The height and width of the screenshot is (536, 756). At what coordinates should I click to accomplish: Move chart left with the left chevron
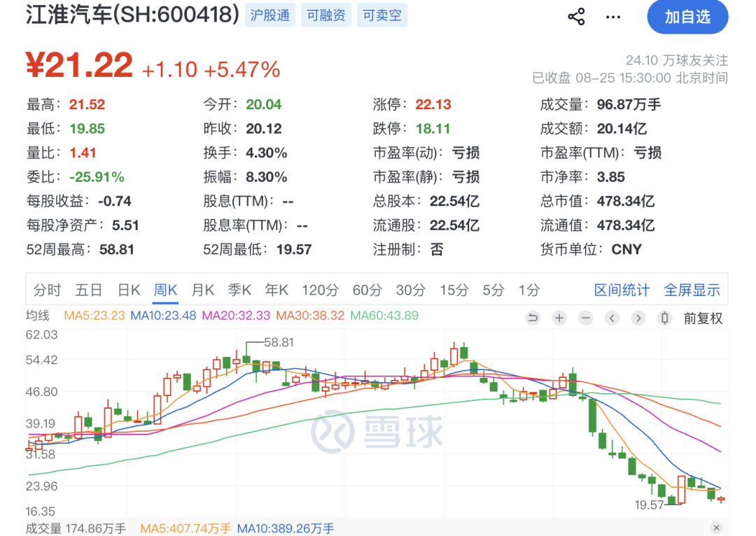(612, 318)
